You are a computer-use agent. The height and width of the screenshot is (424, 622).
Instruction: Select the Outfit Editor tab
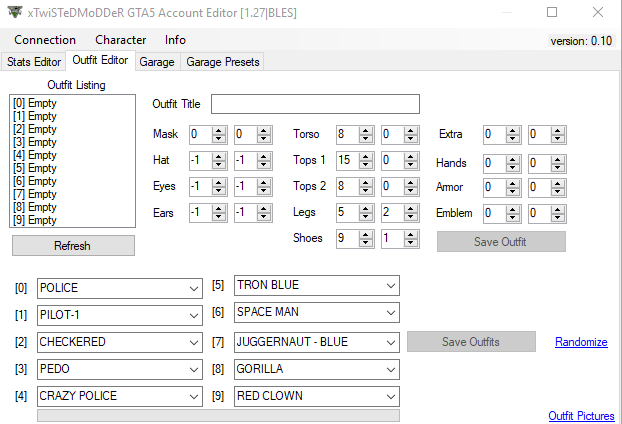100,60
